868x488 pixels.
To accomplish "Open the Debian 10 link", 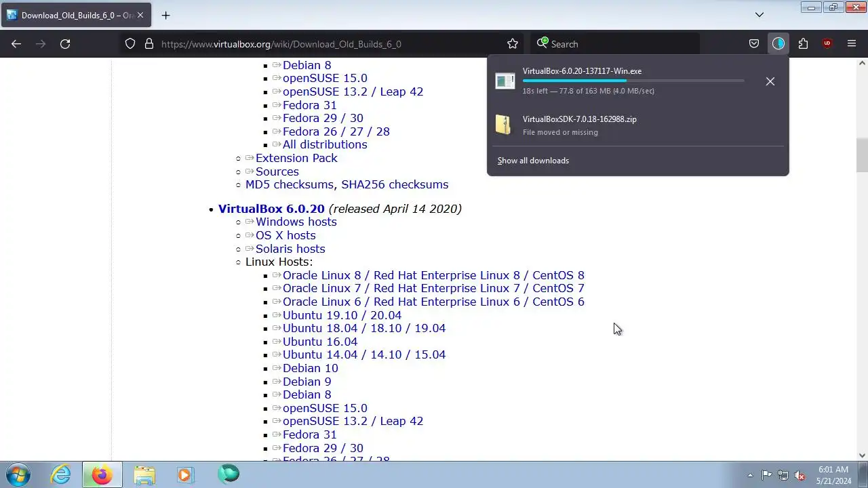I will point(311,368).
